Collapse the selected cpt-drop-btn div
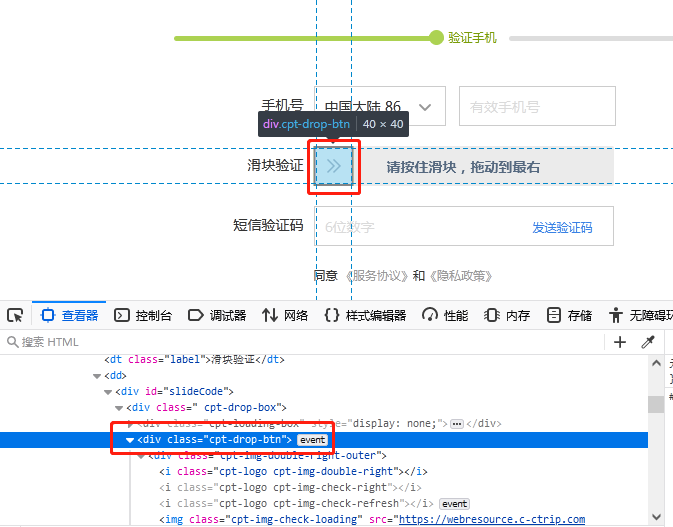 (130, 440)
